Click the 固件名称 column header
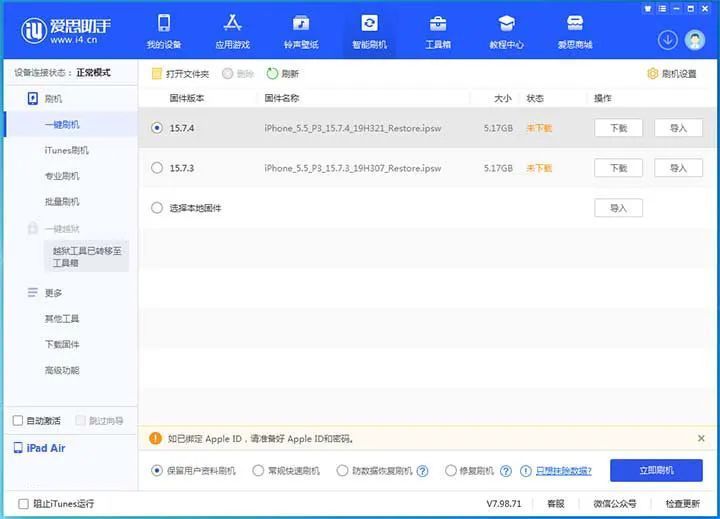This screenshot has height=519, width=720. coord(281,98)
